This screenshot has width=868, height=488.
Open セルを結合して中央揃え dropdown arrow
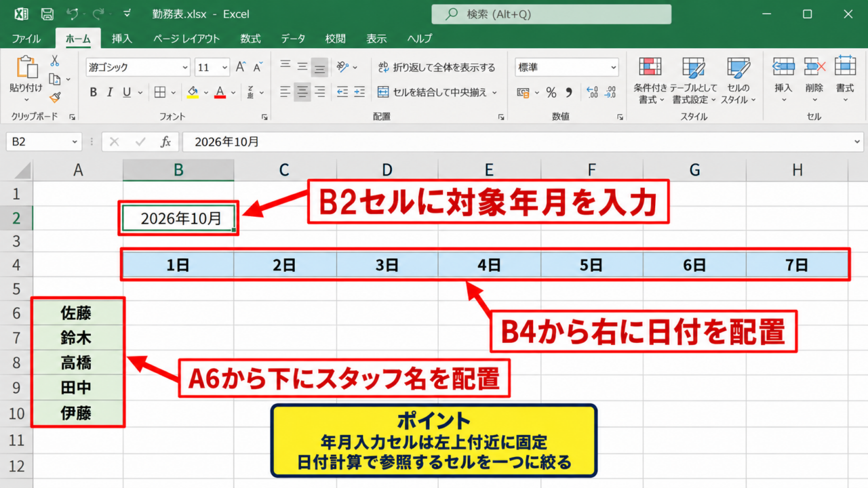point(494,92)
